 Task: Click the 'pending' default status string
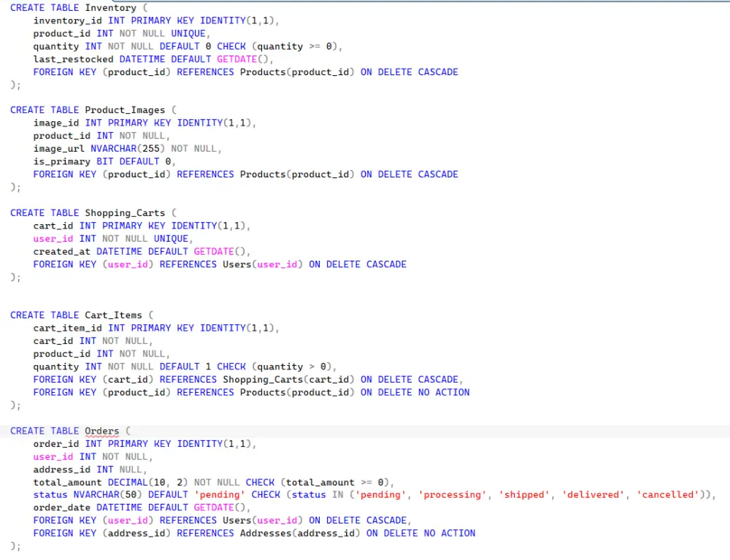pos(220,495)
